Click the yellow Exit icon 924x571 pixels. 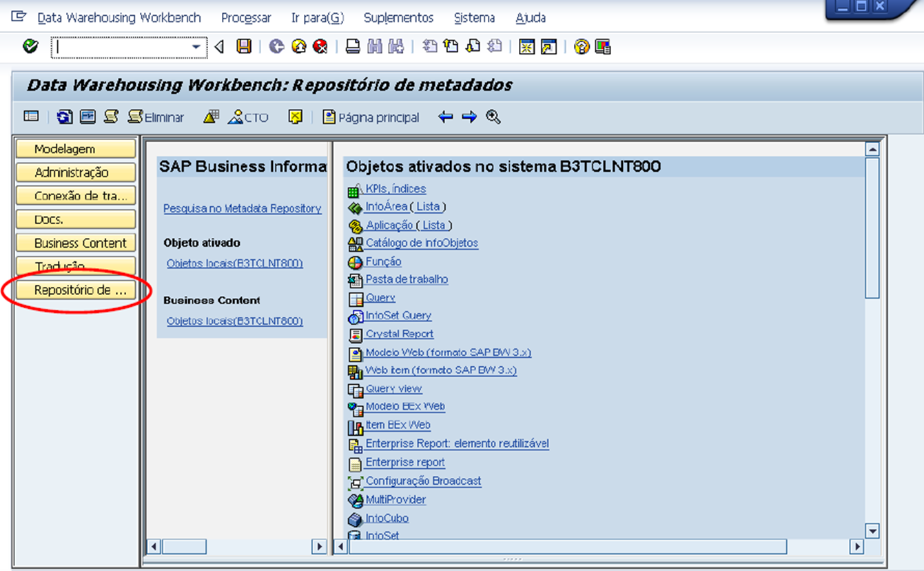click(298, 46)
